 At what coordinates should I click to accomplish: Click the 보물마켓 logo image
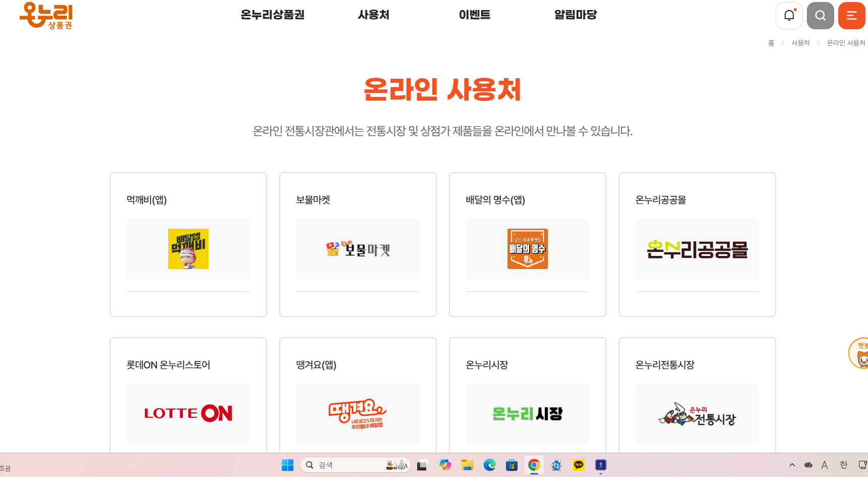click(x=358, y=249)
